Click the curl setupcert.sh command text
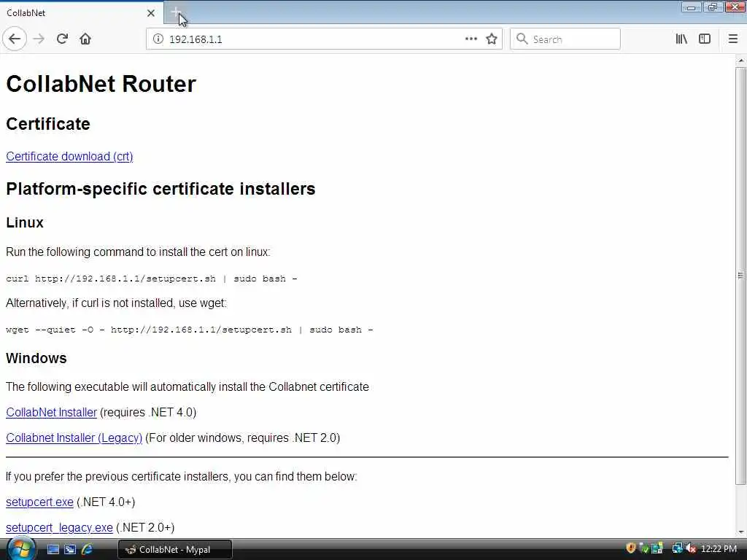Screen dimensions: 747x560 (152, 279)
